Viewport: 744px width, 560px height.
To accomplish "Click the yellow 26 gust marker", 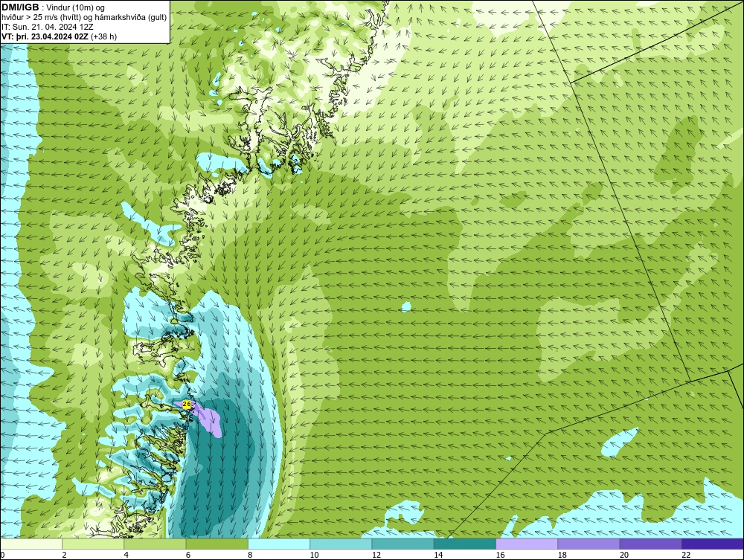I will 187,405.
